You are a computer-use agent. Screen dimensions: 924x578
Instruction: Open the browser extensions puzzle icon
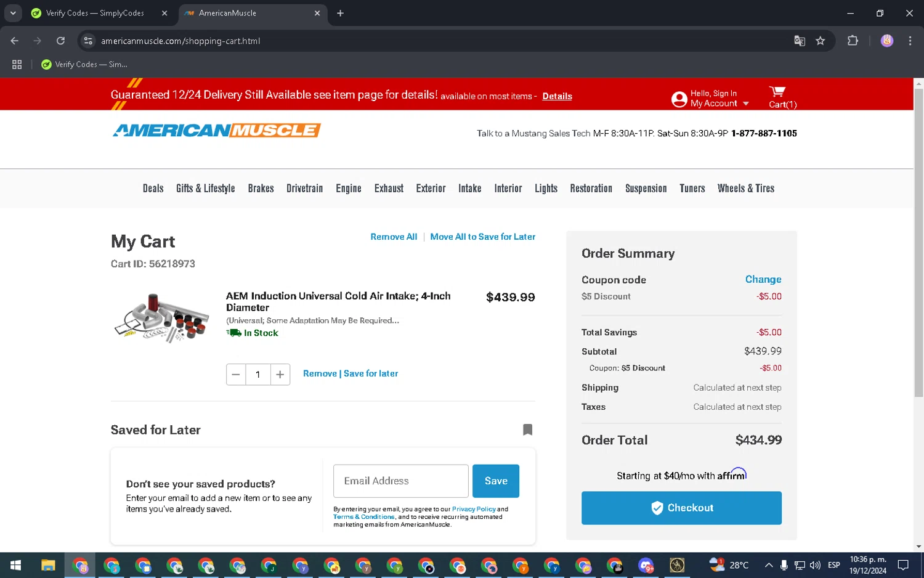coord(853,41)
